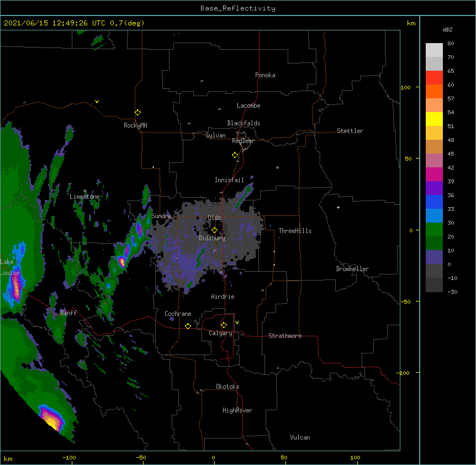Viewport: 476px width, 465px height.
Task: Select the blue 33-36 dBZ legend swatch
Action: tap(434, 202)
